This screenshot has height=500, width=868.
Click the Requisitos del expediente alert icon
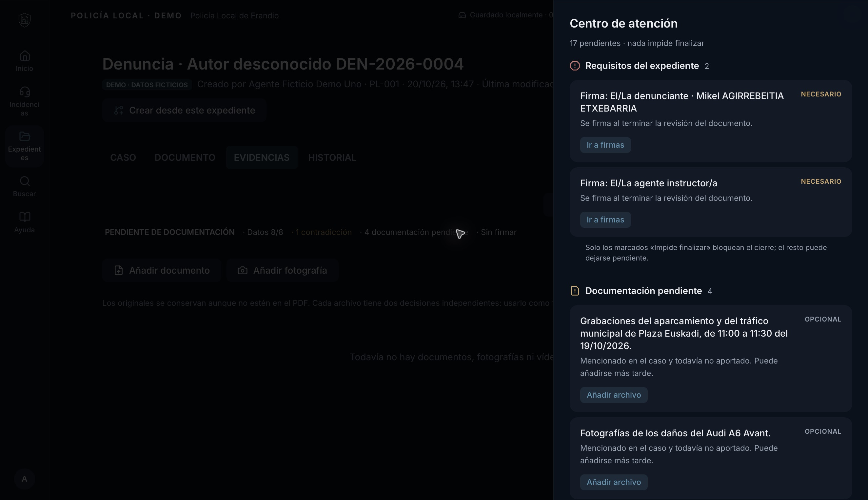pyautogui.click(x=575, y=66)
